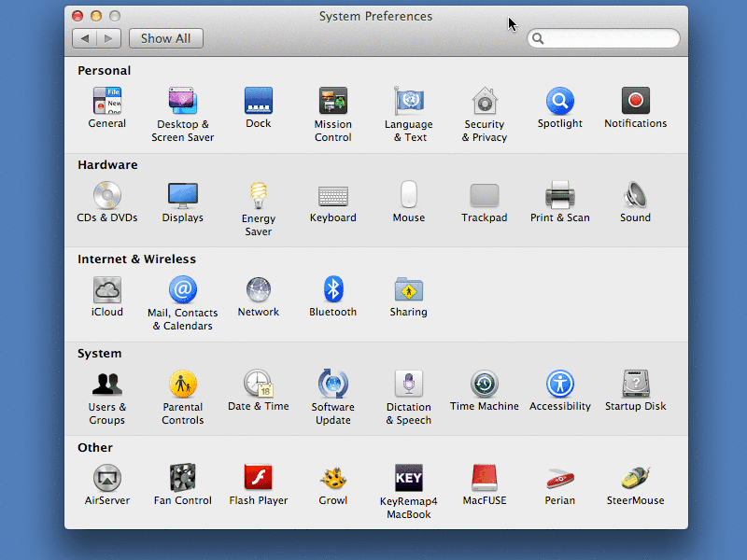Open the General preferences pane

click(x=107, y=102)
